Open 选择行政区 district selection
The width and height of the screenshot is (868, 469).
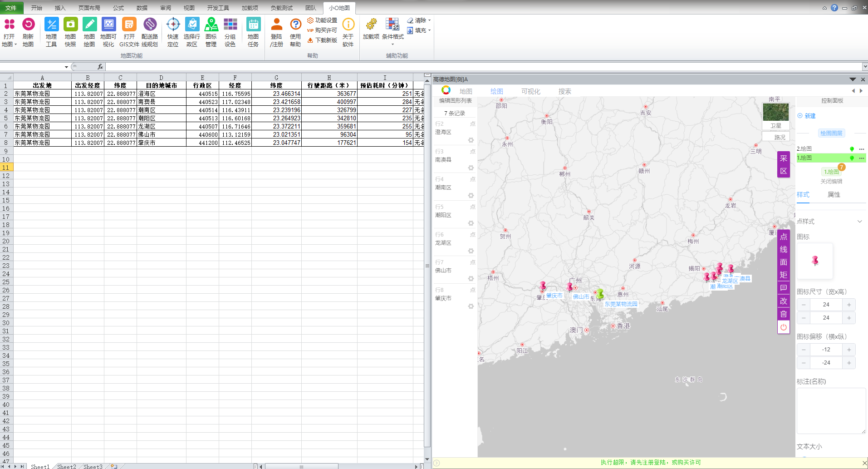192,32
